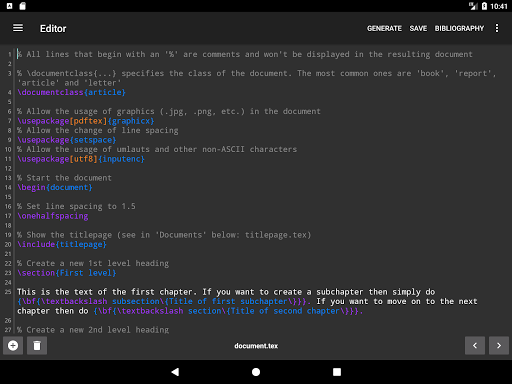Go to next document with right chevron

[499, 346]
